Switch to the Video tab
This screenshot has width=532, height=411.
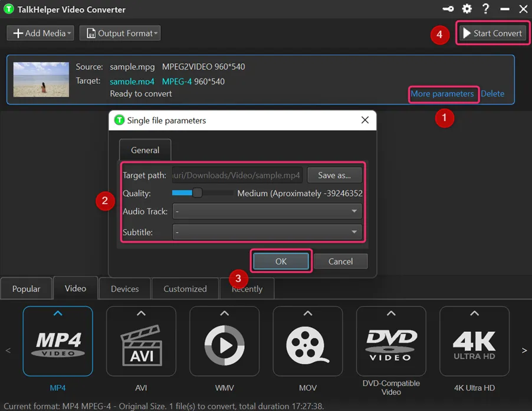point(75,288)
